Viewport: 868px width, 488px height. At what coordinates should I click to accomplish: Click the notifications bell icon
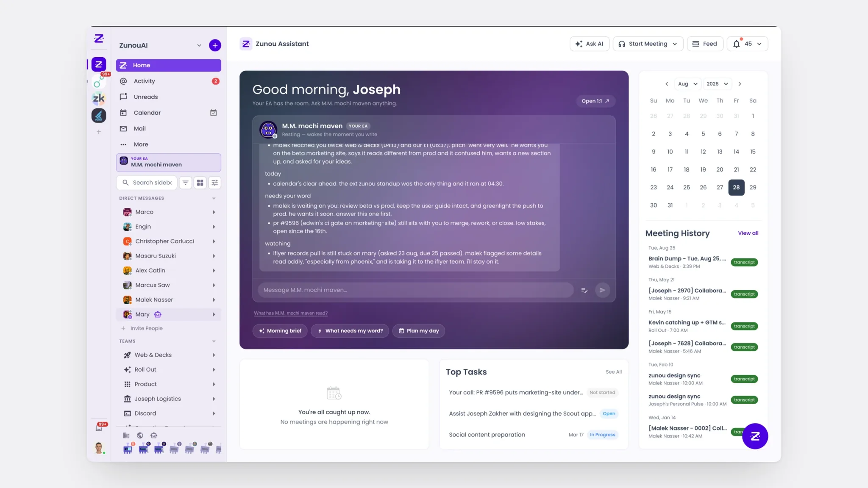[737, 44]
